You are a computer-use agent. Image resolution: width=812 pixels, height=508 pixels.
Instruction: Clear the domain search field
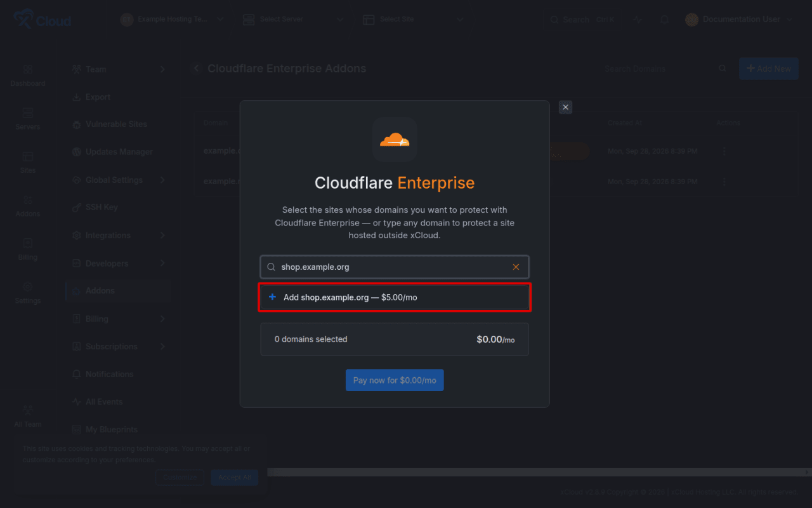[x=516, y=267]
